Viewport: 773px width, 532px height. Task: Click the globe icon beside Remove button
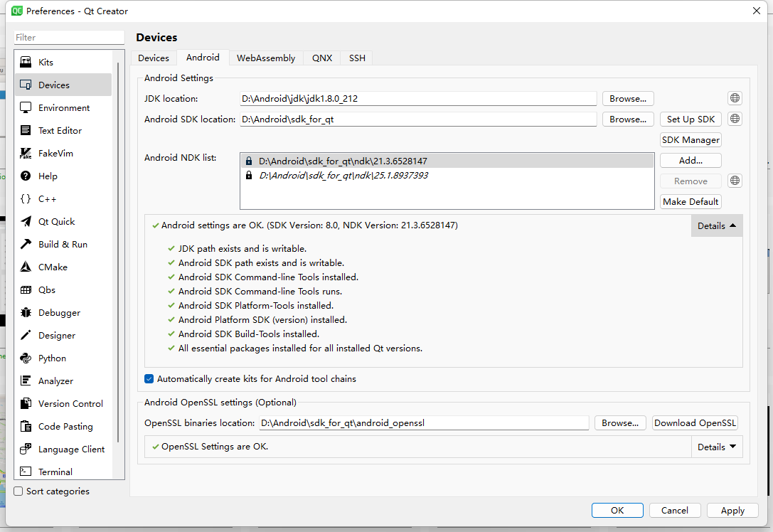(x=735, y=181)
